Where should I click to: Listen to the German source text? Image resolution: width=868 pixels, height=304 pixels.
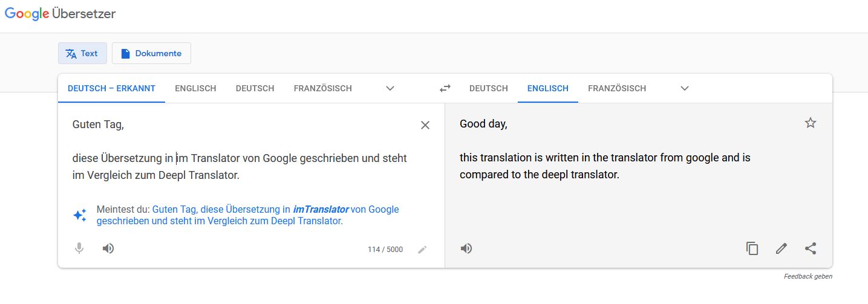pyautogui.click(x=108, y=248)
